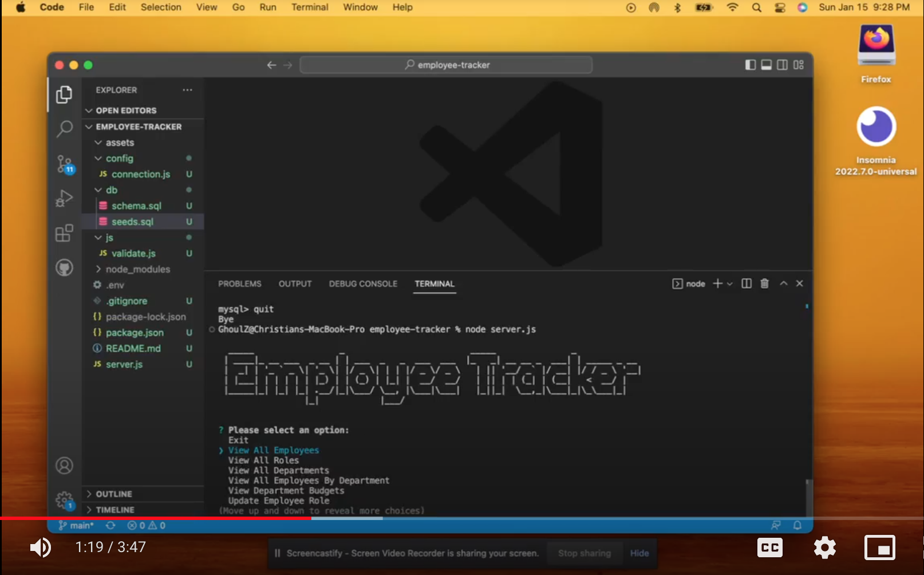Image resolution: width=924 pixels, height=575 pixels.
Task: Open the Search panel in the Activity Bar
Action: click(64, 129)
